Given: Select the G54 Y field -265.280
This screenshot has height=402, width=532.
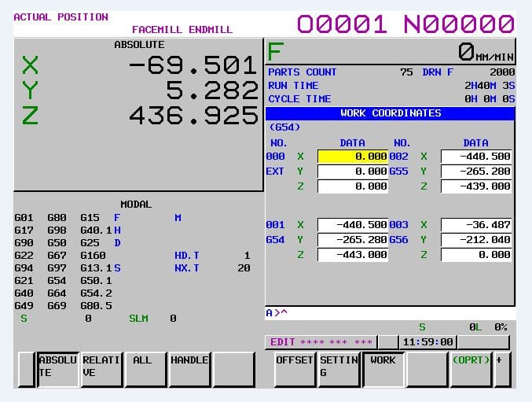Looking at the screenshot, I should pos(353,240).
